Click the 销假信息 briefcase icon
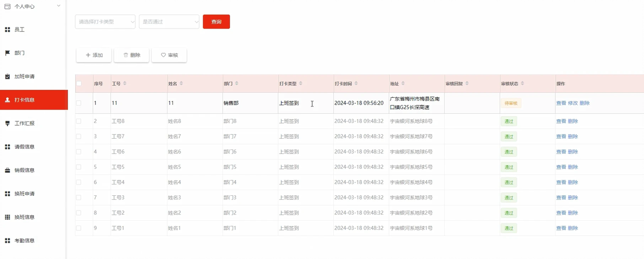644x259 pixels. [8, 170]
